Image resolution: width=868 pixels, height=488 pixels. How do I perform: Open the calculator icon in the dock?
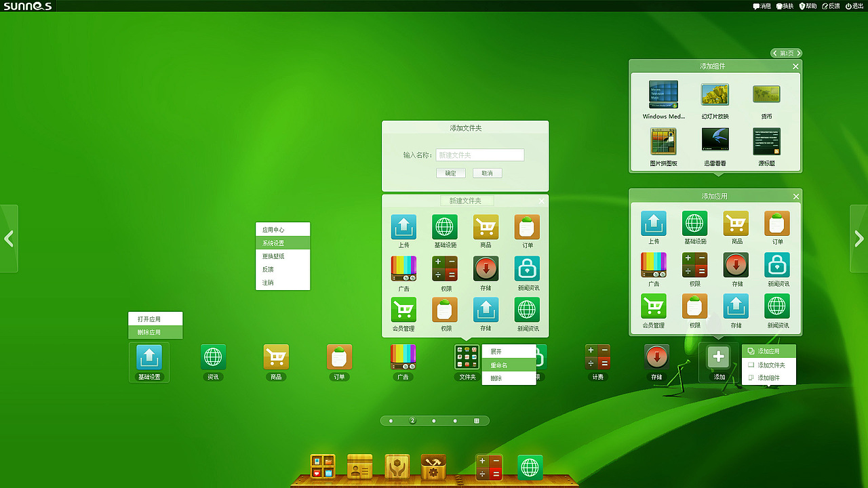click(x=489, y=468)
